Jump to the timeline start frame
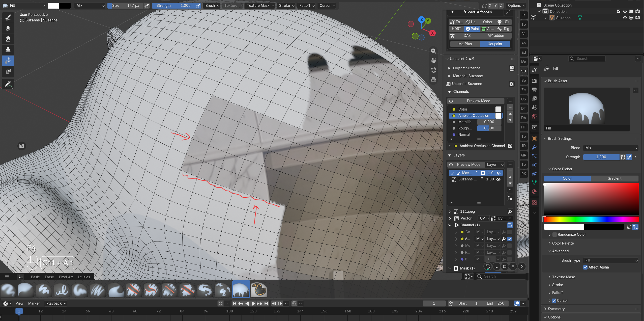 234,304
